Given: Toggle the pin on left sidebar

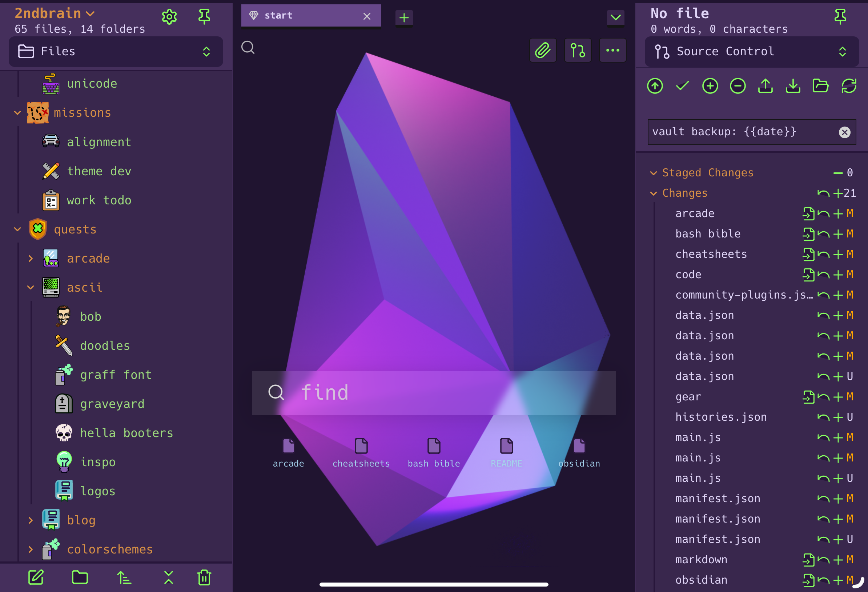Looking at the screenshot, I should click(204, 16).
